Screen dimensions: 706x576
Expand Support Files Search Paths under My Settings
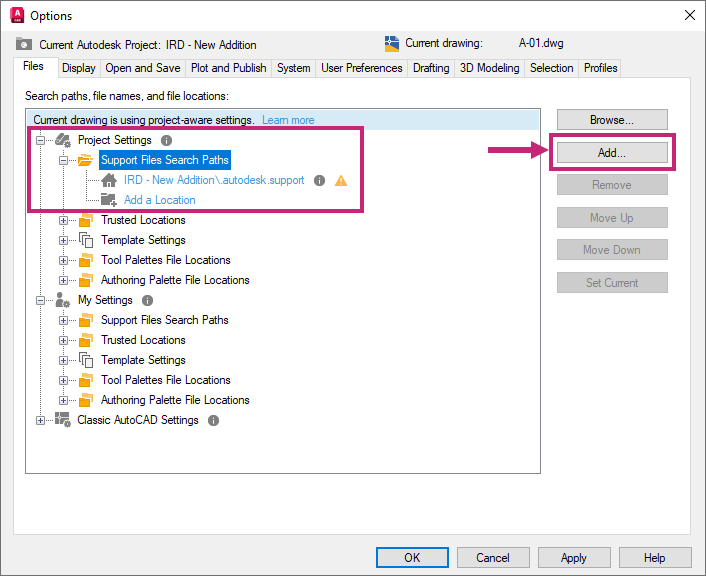[63, 320]
